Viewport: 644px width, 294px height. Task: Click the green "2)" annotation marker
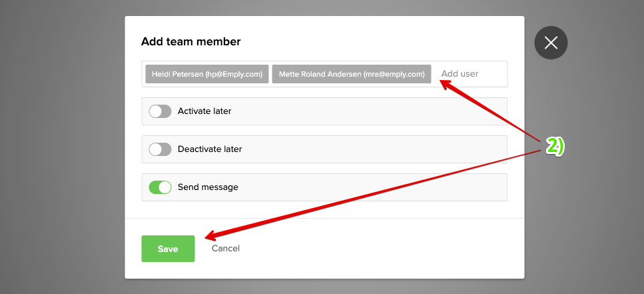[555, 147]
